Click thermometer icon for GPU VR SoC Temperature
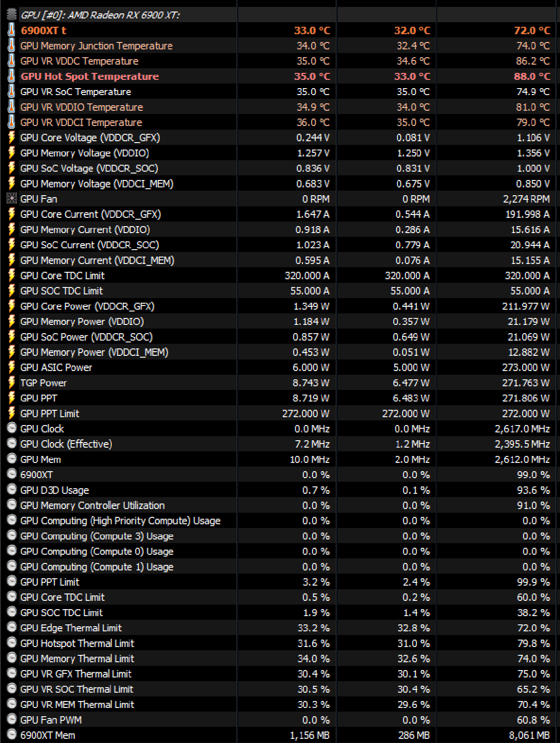The image size is (560, 743). coord(12,91)
